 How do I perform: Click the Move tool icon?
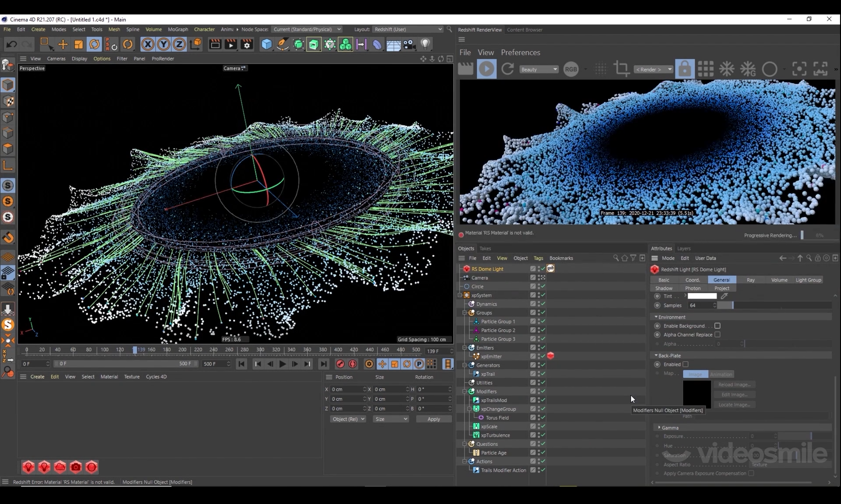(x=63, y=44)
